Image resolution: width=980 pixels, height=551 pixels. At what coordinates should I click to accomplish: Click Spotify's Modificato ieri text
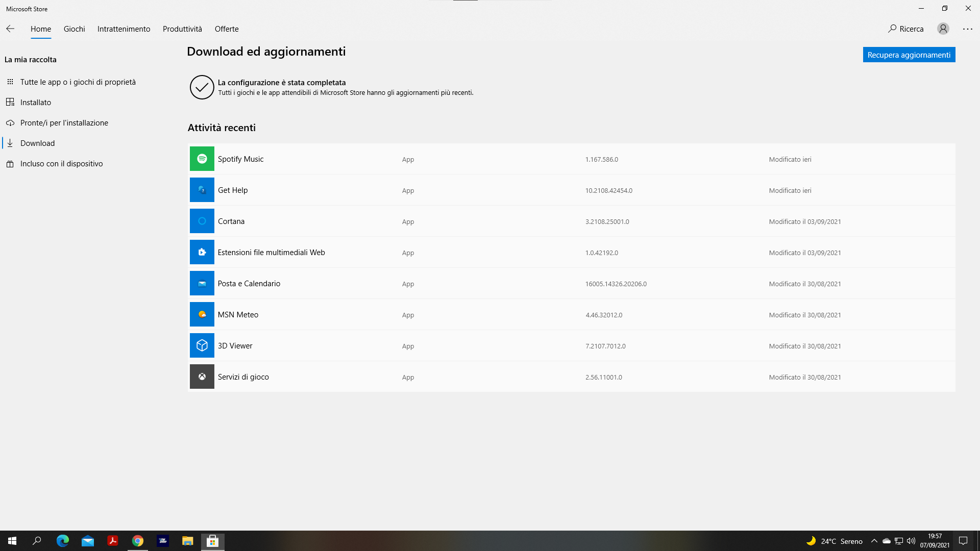pyautogui.click(x=790, y=159)
